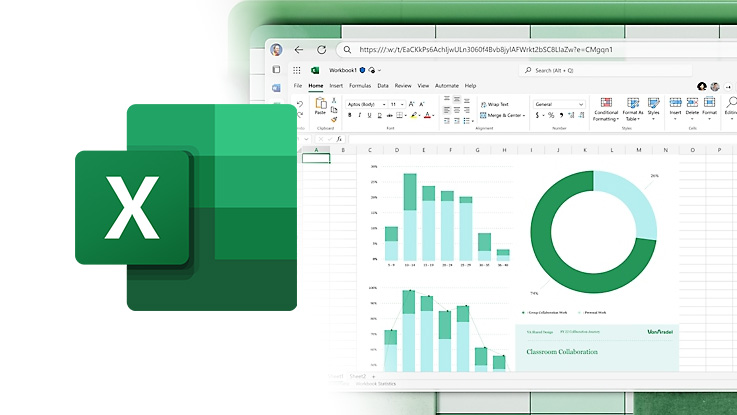Open the Merge & Center dropdown arrow

tap(524, 115)
